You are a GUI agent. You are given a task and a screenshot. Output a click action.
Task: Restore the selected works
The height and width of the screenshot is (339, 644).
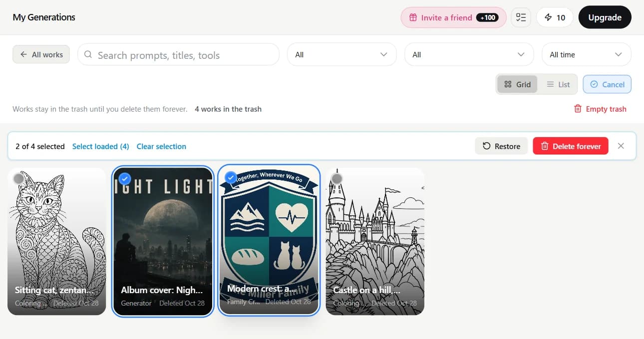(x=501, y=146)
